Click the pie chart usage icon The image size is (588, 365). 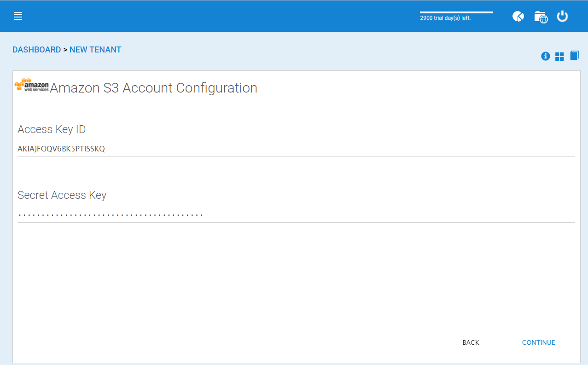[518, 17]
